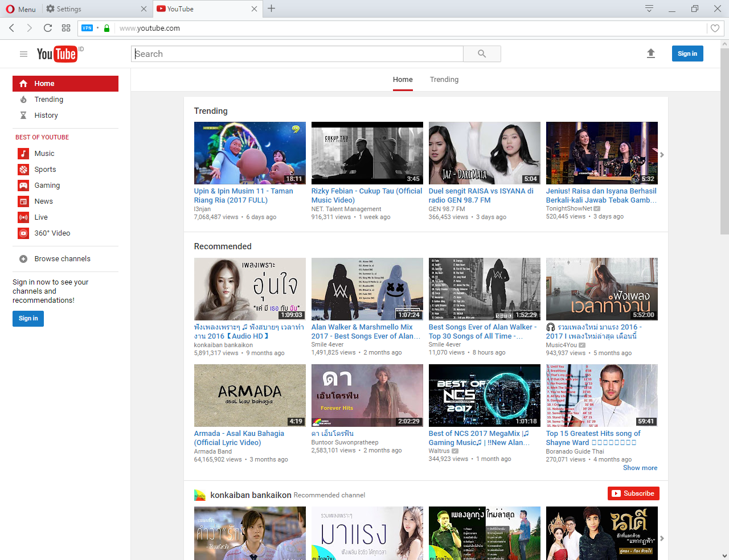Reload the page with refresh icon

[x=48, y=28]
